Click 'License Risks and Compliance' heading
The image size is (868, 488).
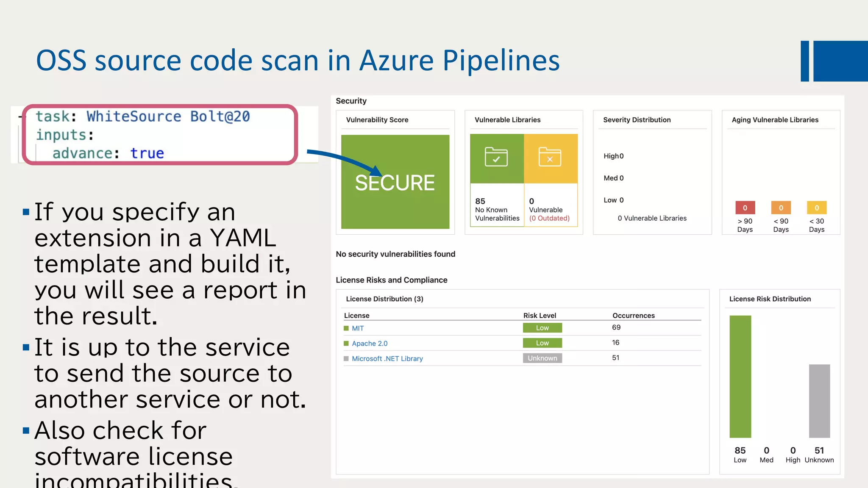coord(391,280)
